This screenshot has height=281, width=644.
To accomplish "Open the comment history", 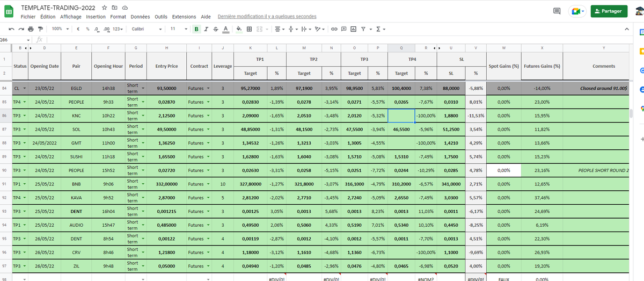I will click(557, 11).
